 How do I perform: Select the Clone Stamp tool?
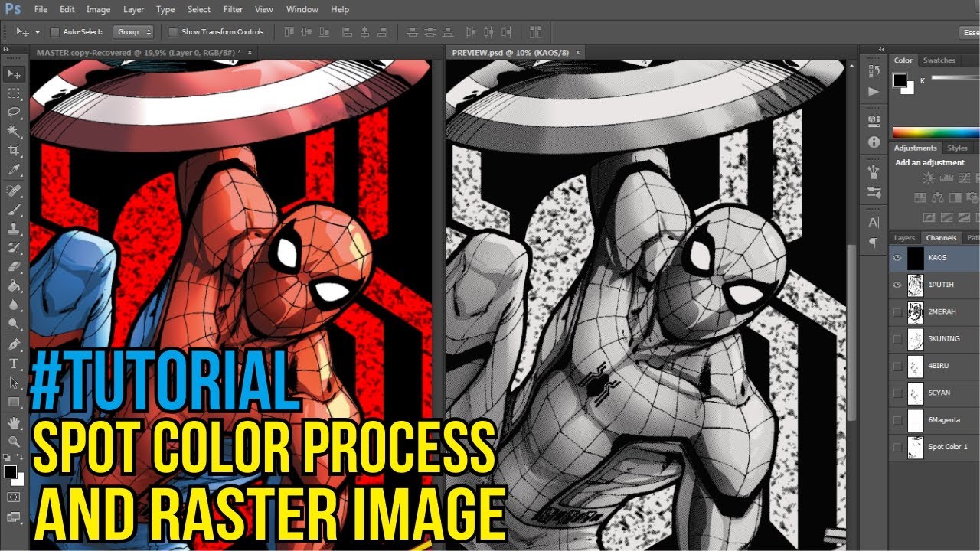coord(14,228)
